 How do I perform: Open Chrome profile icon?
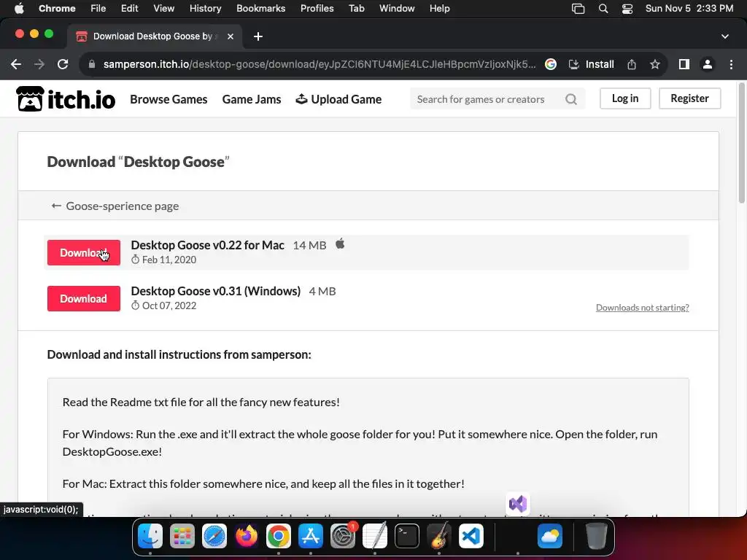click(x=708, y=64)
